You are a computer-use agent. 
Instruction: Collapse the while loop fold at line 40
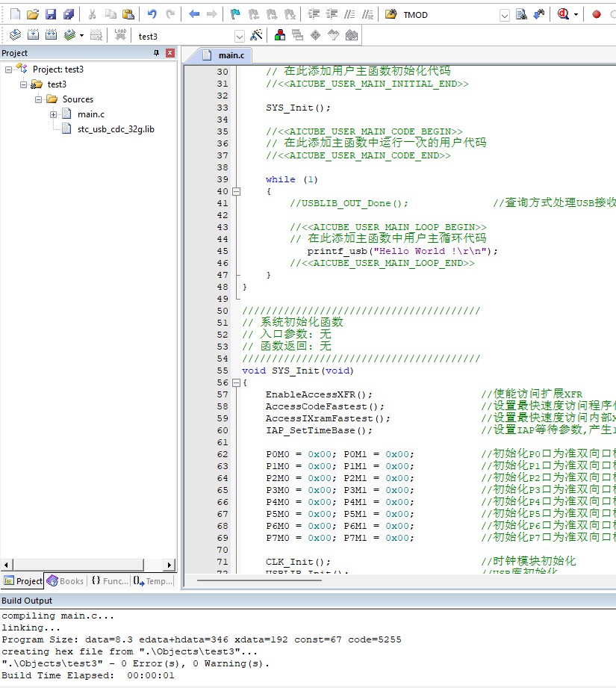point(237,191)
